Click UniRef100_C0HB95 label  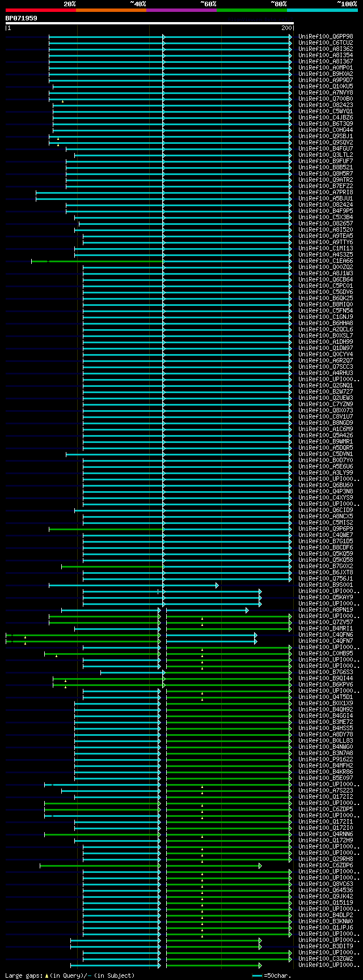[326, 653]
